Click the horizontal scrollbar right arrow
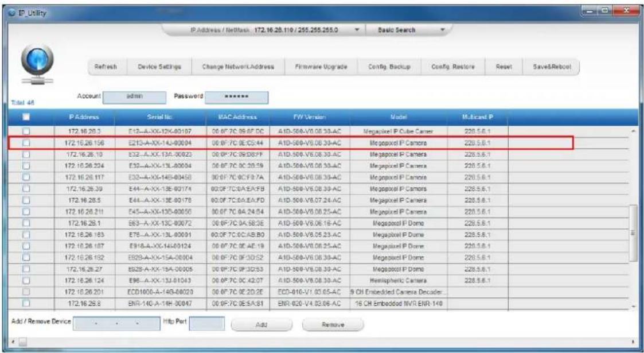The width and height of the screenshot is (644, 353). click(633, 342)
